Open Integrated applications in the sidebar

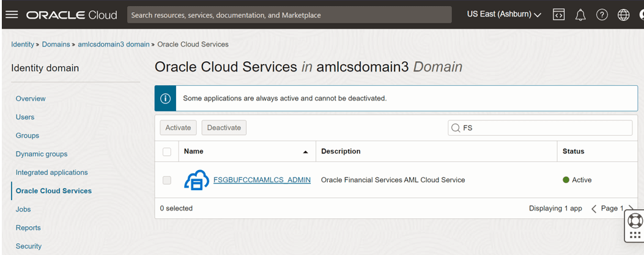[x=52, y=172]
